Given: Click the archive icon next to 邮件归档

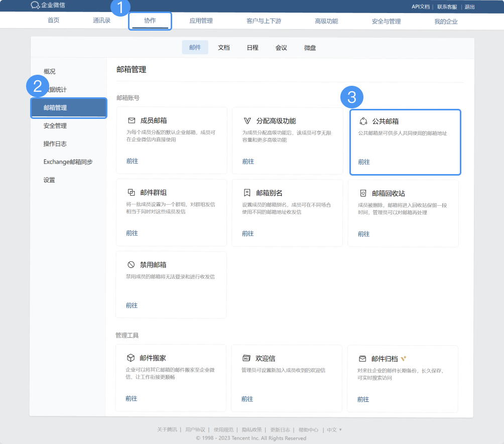Looking at the screenshot, I should pyautogui.click(x=363, y=358).
